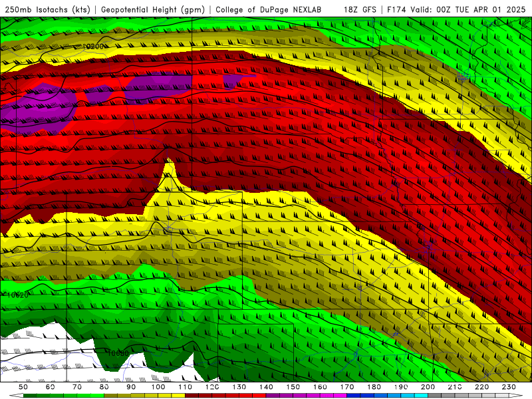Click the 170 value on the color scale
Screen dimensions: 532x399
[x=346, y=387]
